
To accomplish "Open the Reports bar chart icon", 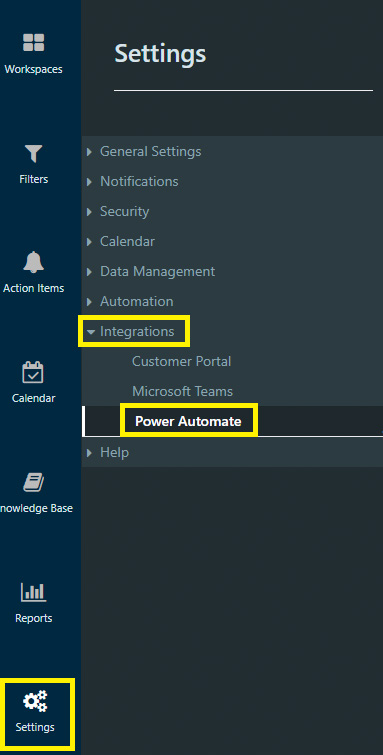I will [33, 592].
